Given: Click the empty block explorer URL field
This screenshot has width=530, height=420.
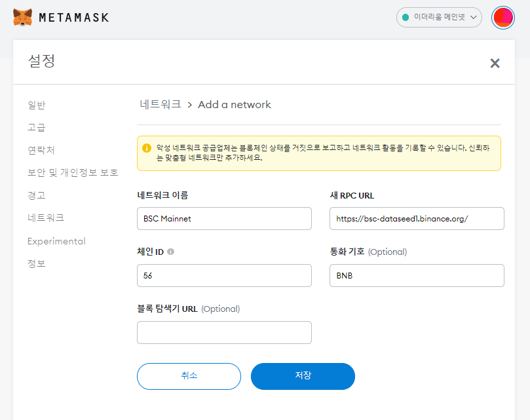Looking at the screenshot, I should 224,332.
